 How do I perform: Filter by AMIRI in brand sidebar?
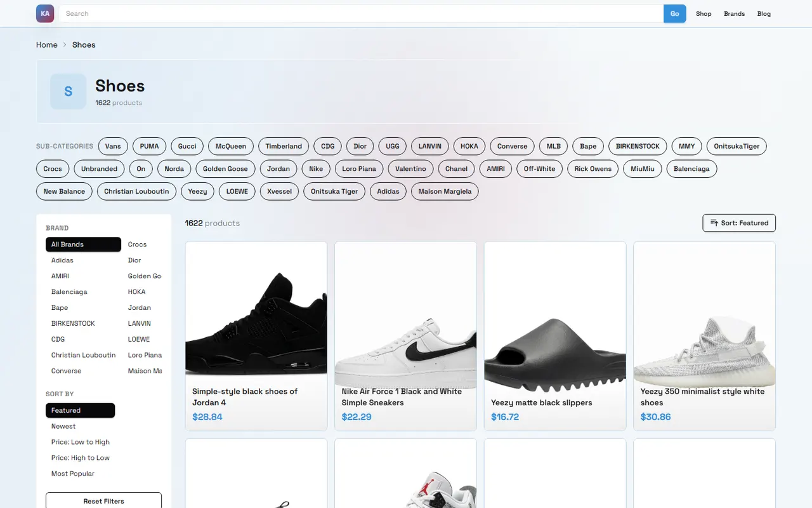pos(83,276)
